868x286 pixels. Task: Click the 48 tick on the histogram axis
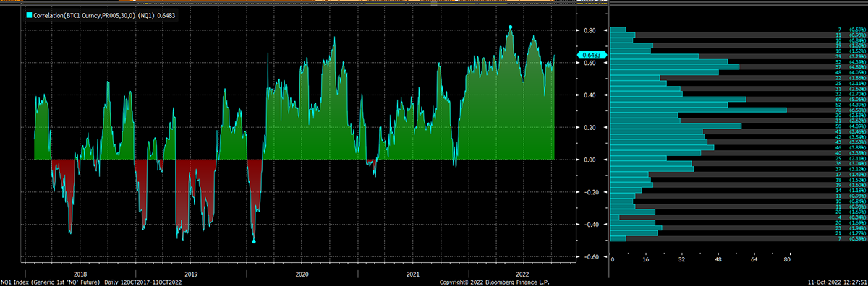[x=718, y=259]
